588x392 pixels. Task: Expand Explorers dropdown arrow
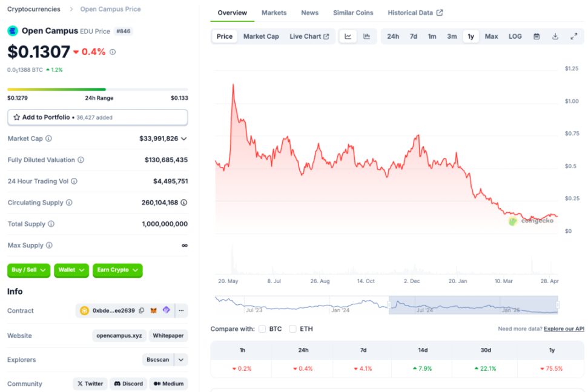[181, 360]
